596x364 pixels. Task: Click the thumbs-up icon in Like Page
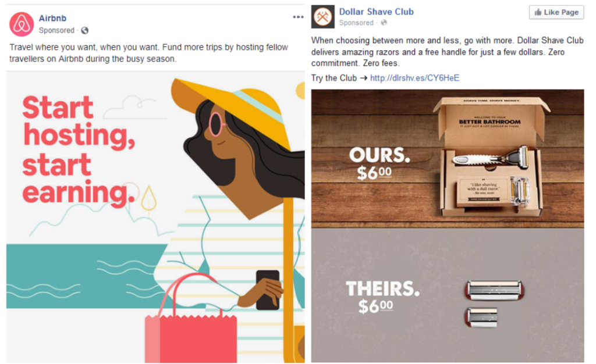[x=538, y=12]
